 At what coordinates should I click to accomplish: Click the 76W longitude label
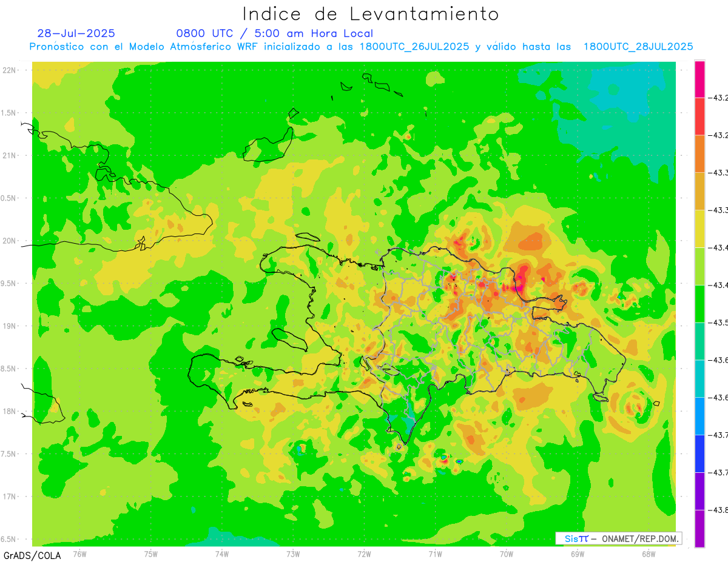[79, 554]
